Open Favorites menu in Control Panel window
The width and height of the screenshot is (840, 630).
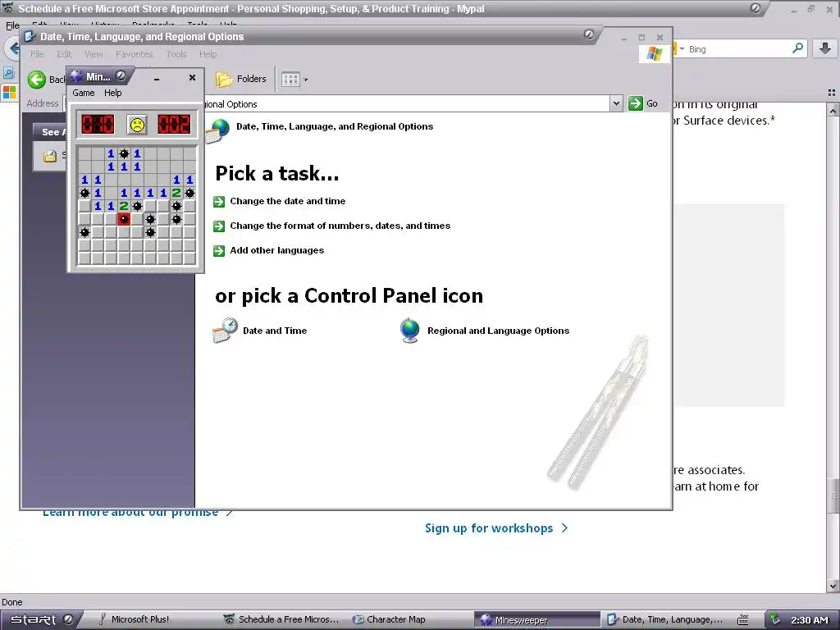click(134, 54)
